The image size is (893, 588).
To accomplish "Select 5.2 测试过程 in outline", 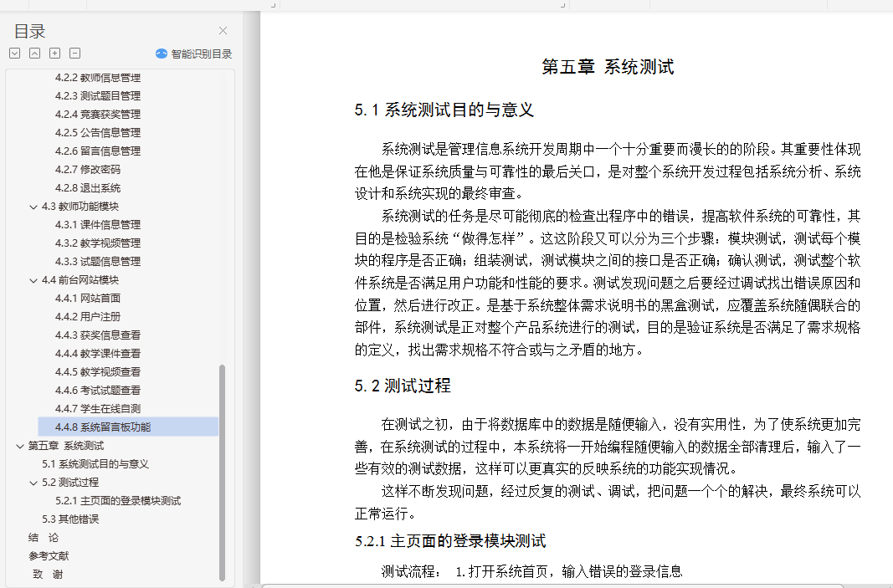I will (70, 482).
